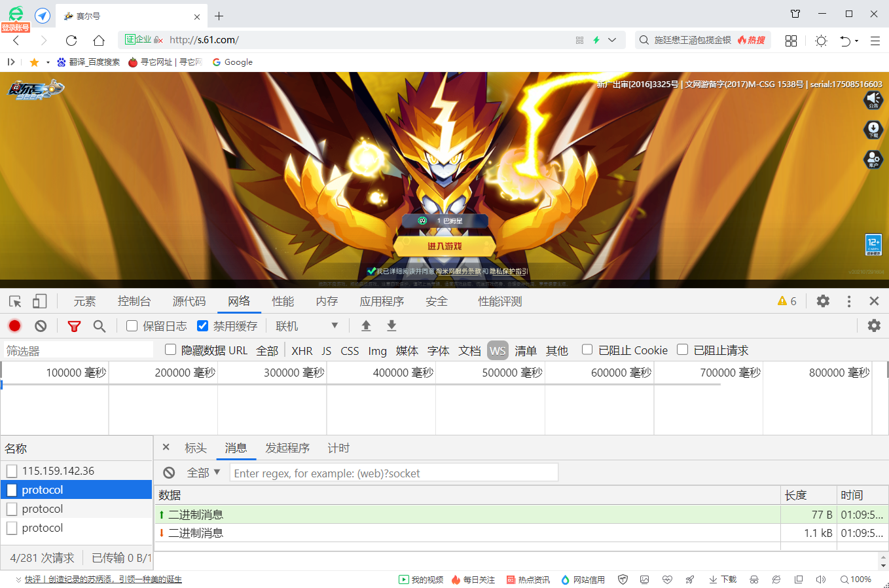Image resolution: width=889 pixels, height=588 pixels.
Task: Click the network filter funnel icon
Action: (x=74, y=325)
